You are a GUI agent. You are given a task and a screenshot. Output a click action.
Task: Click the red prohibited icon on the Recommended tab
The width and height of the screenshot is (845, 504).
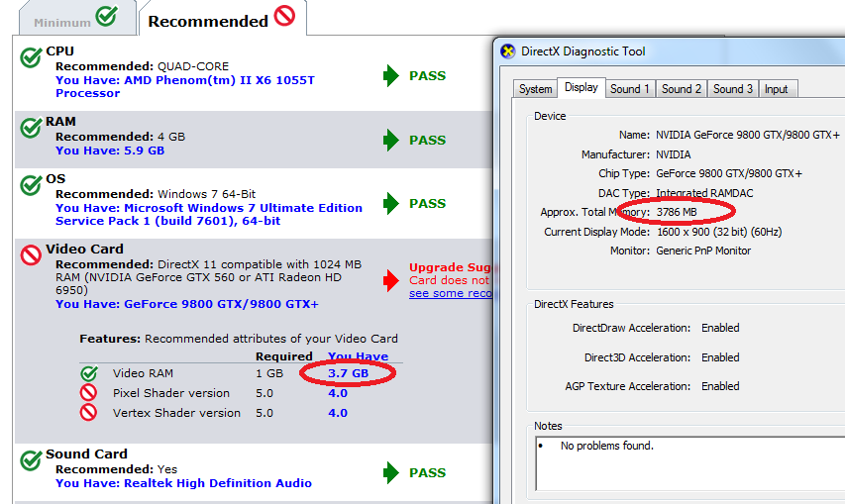(284, 16)
